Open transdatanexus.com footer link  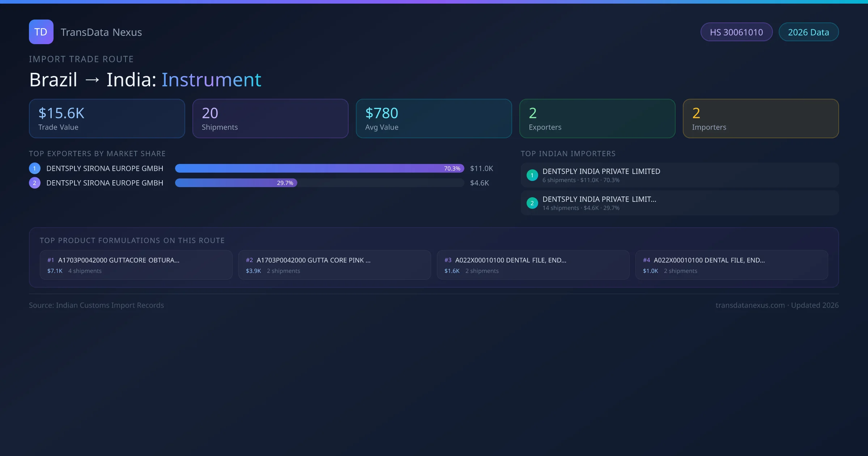point(750,305)
